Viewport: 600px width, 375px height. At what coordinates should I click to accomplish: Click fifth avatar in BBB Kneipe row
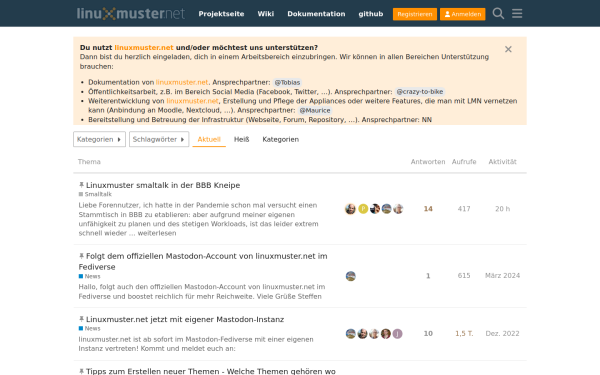pyautogui.click(x=398, y=209)
